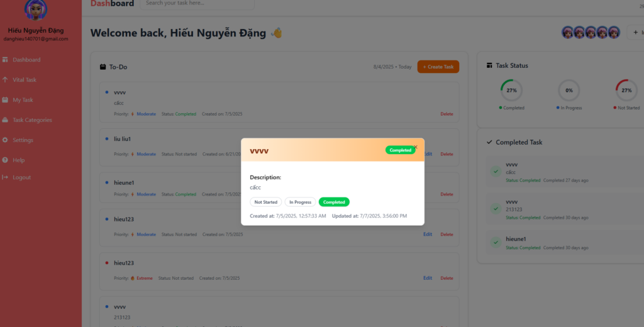Click the To-Do calendar icon
Screen dimensions: 644x327
tap(103, 67)
